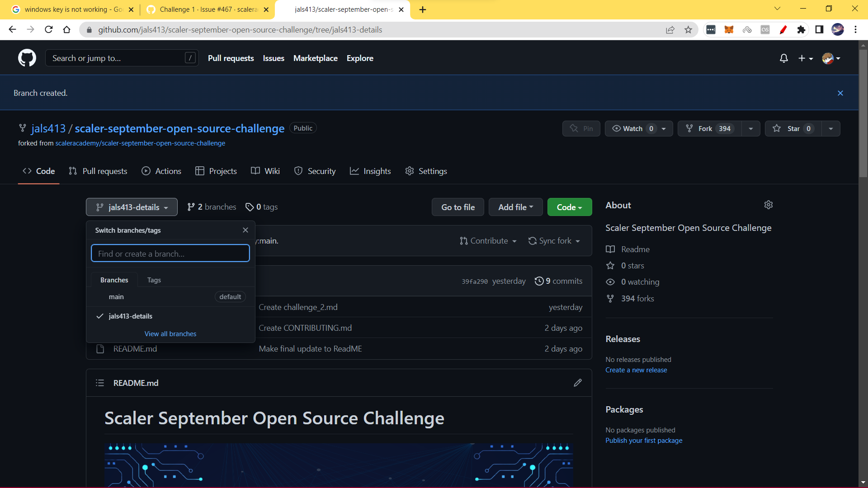The image size is (868, 488).
Task: Type in the Find or create a branch field
Action: click(x=170, y=253)
